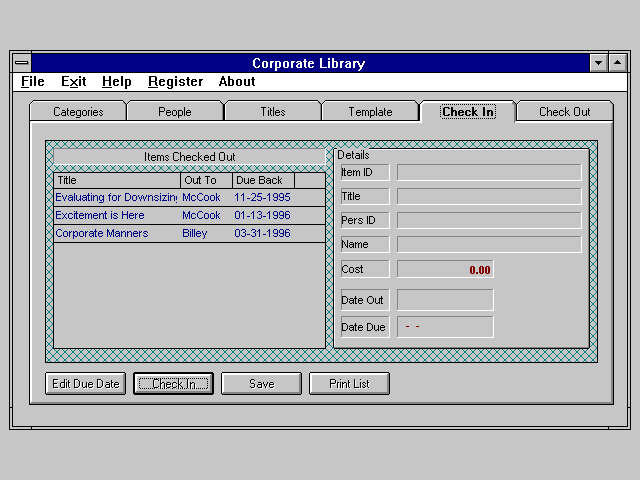Open the Help menu

[116, 82]
